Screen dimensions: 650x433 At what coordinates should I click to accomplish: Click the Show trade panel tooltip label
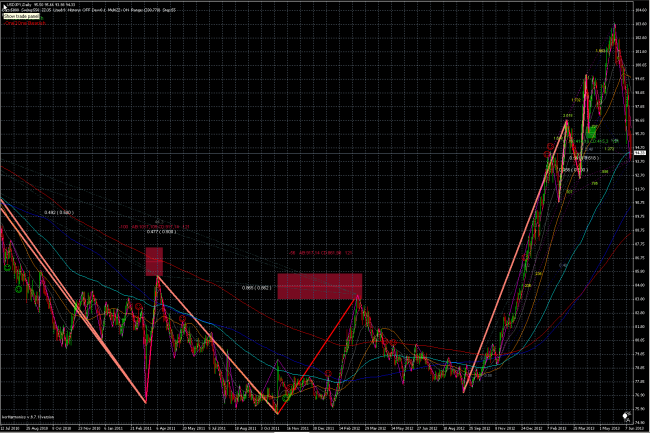coord(22,16)
